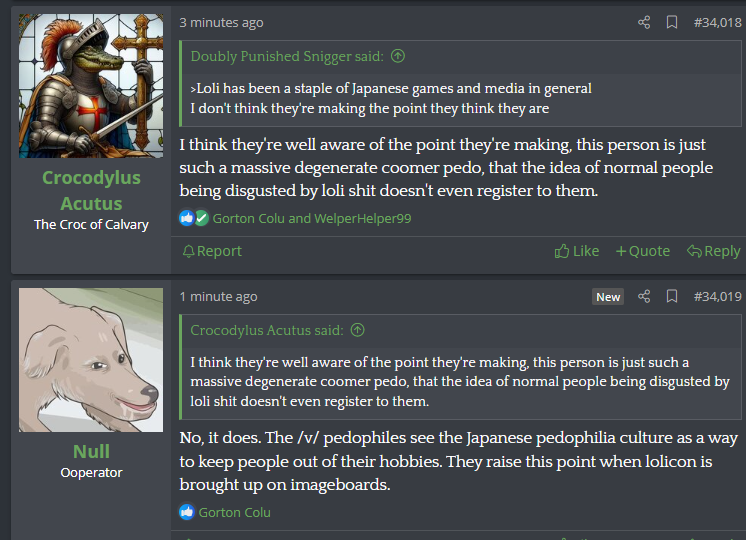
Task: Open post number #34,018 permalink
Action: [717, 22]
